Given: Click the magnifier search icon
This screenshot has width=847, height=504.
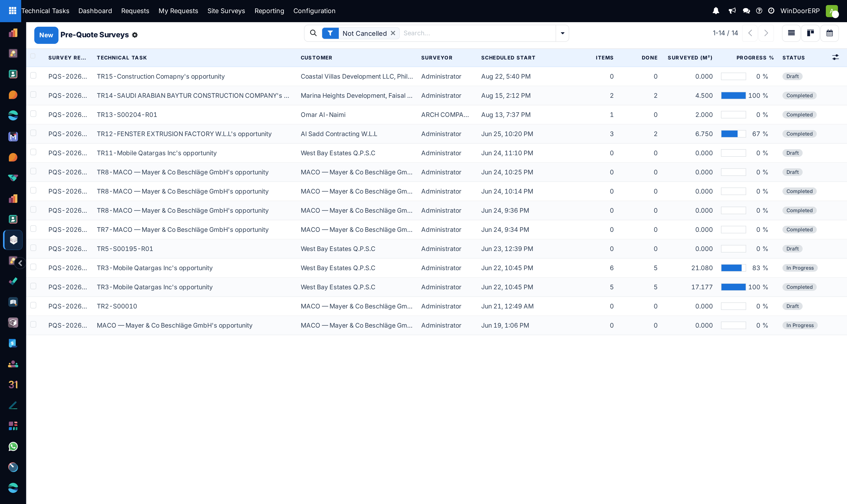Looking at the screenshot, I should pyautogui.click(x=313, y=33).
